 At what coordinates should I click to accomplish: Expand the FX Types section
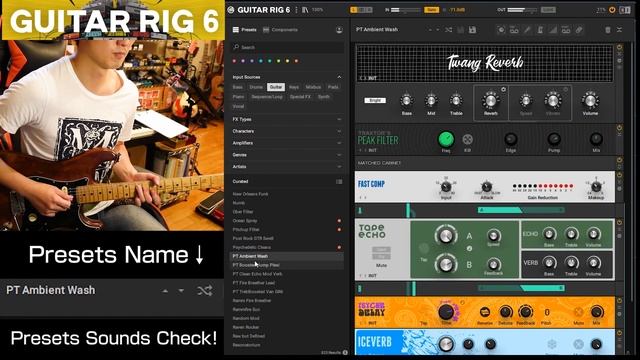(339, 120)
